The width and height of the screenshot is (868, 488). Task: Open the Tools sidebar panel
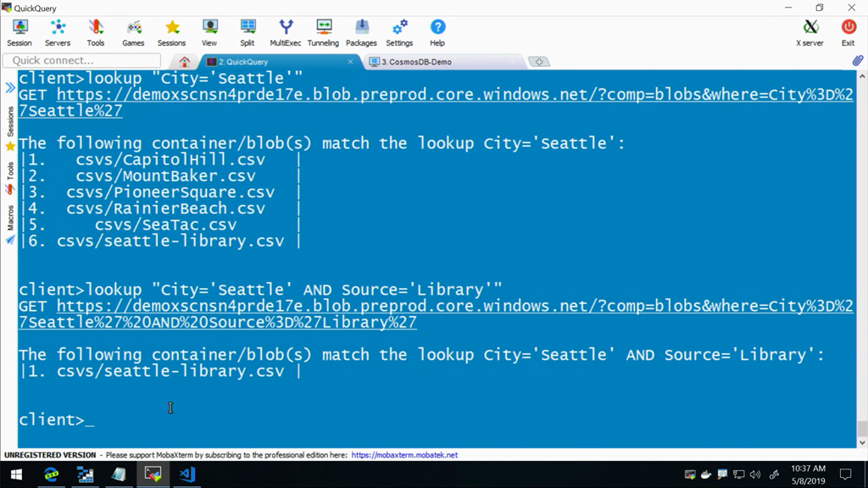click(x=10, y=178)
